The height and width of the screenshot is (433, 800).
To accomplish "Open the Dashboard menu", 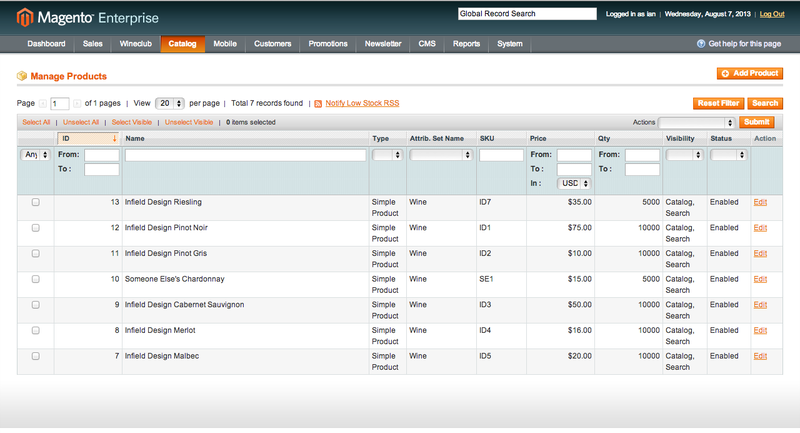I will pos(46,44).
